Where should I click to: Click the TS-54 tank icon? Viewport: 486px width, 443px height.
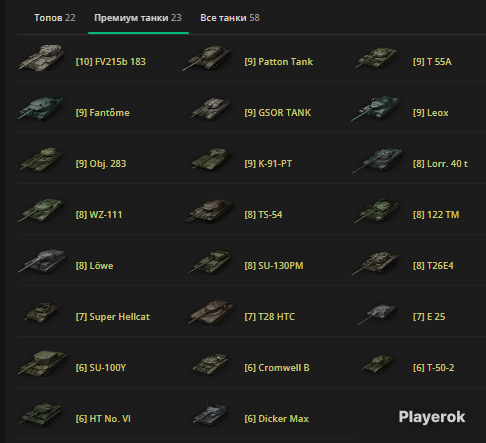coord(209,211)
